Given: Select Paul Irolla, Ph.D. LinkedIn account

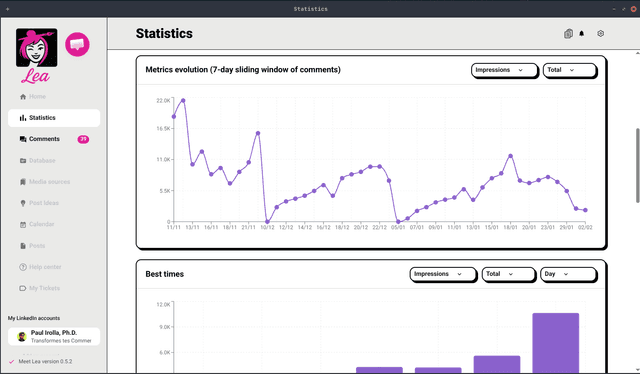Looking at the screenshot, I should 54,336.
